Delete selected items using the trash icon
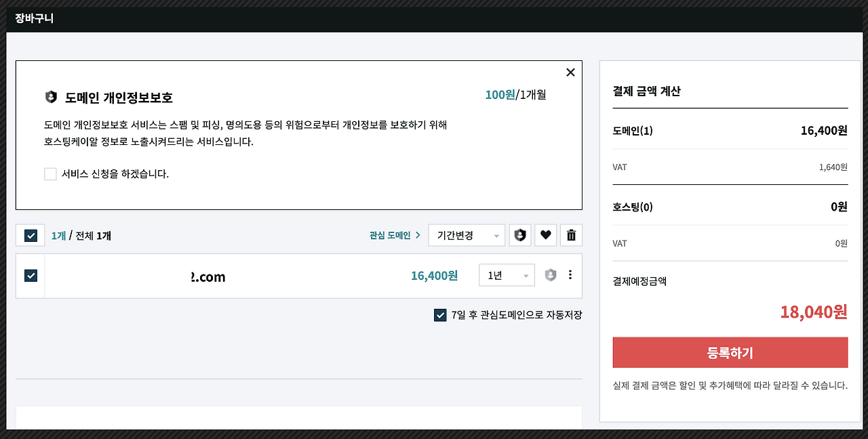 click(571, 235)
